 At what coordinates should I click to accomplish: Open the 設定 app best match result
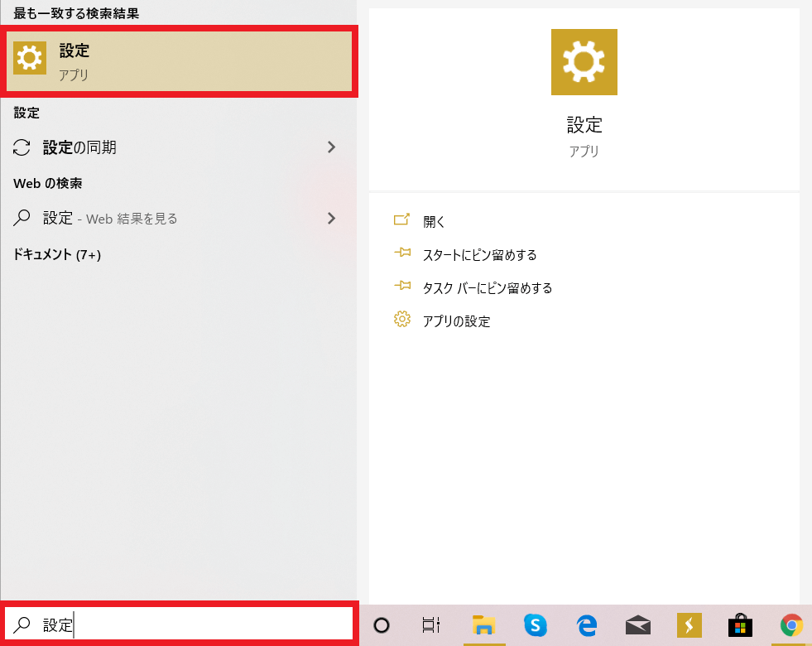point(180,62)
